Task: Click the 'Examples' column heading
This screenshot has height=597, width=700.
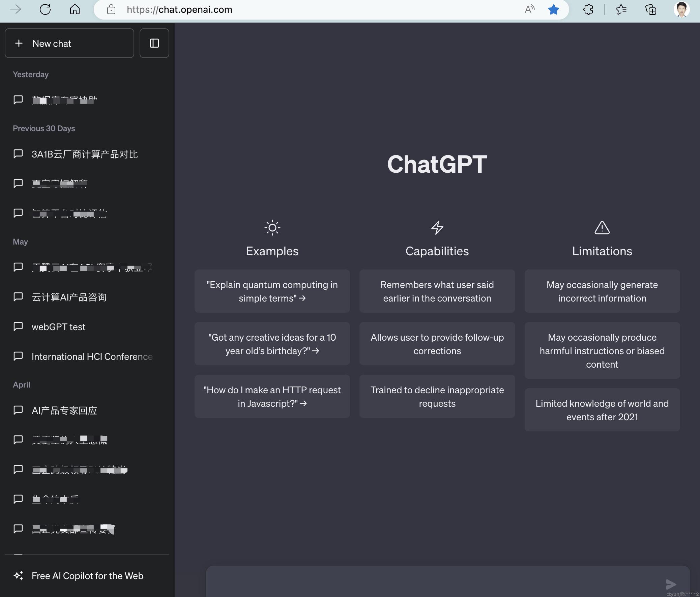Action: [272, 251]
